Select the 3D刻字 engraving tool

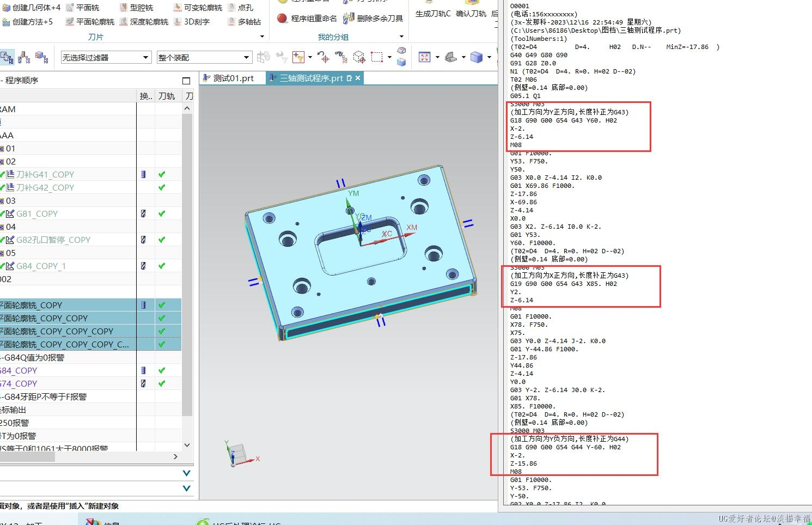click(192, 22)
